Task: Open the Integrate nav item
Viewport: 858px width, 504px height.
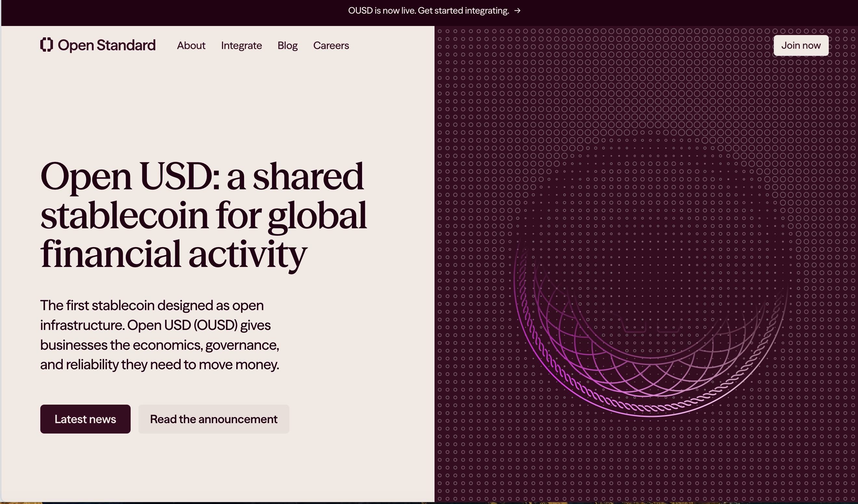Action: tap(241, 45)
